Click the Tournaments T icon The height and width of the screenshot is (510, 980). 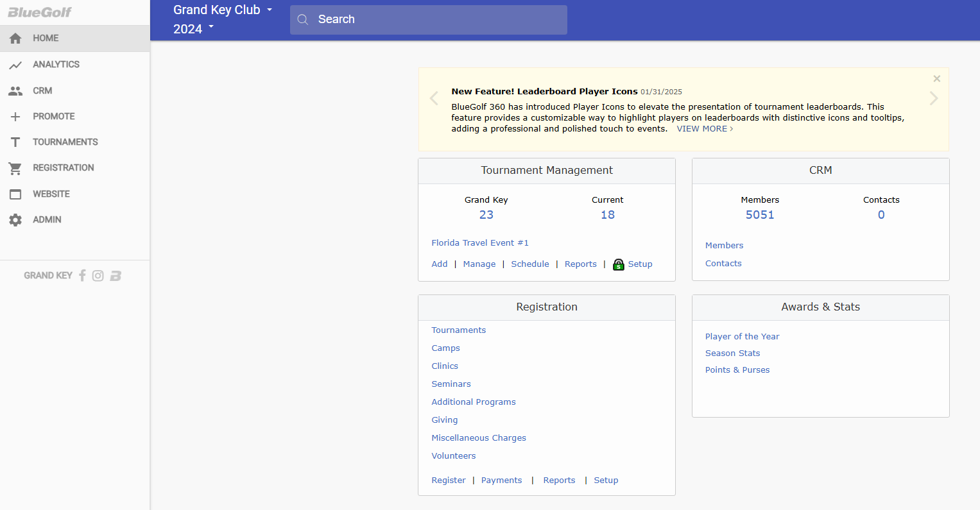[15, 142]
